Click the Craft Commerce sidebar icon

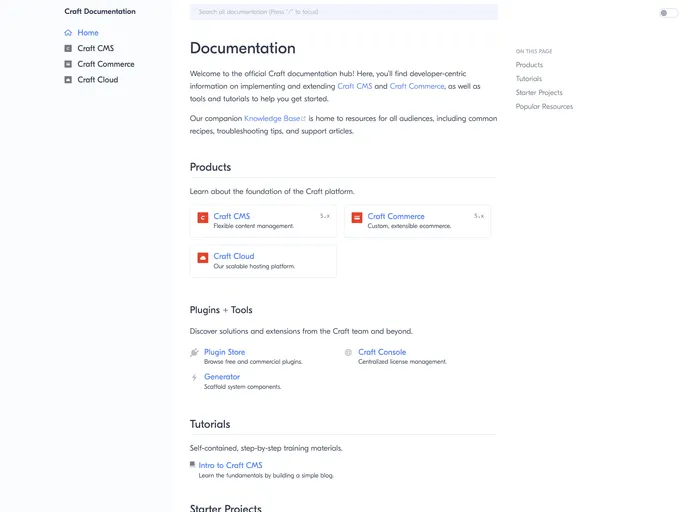pos(68,64)
